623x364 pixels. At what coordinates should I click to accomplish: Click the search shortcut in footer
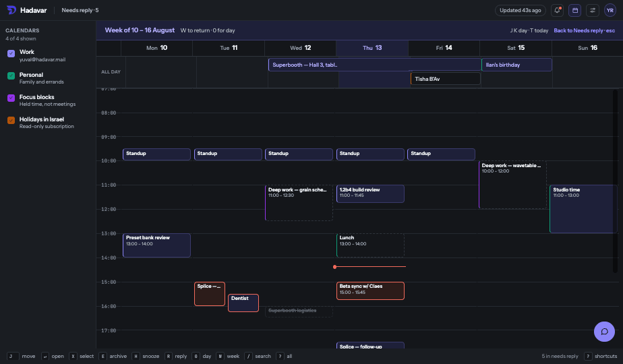(x=258, y=357)
